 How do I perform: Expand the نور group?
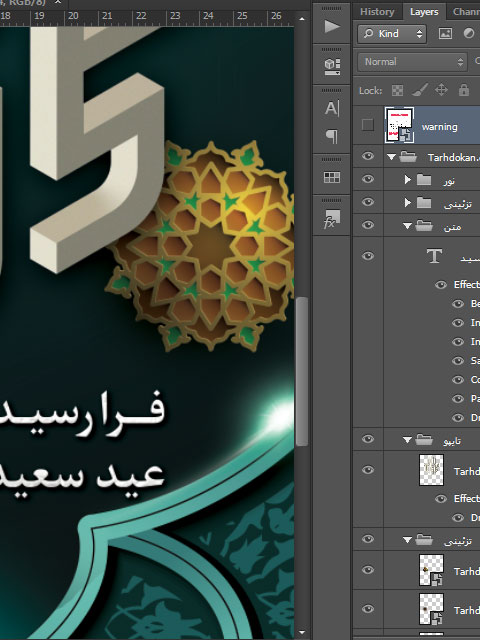coord(407,180)
